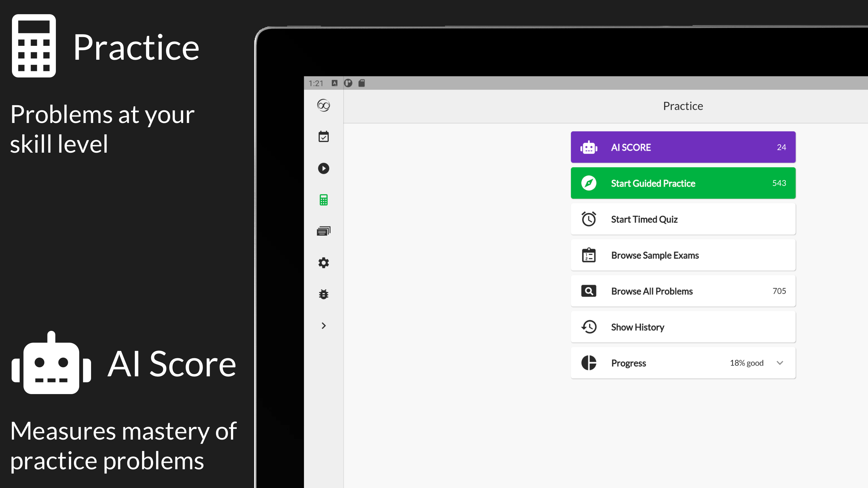Start Guided Practice green button
Image resolution: width=868 pixels, height=488 pixels.
click(683, 183)
